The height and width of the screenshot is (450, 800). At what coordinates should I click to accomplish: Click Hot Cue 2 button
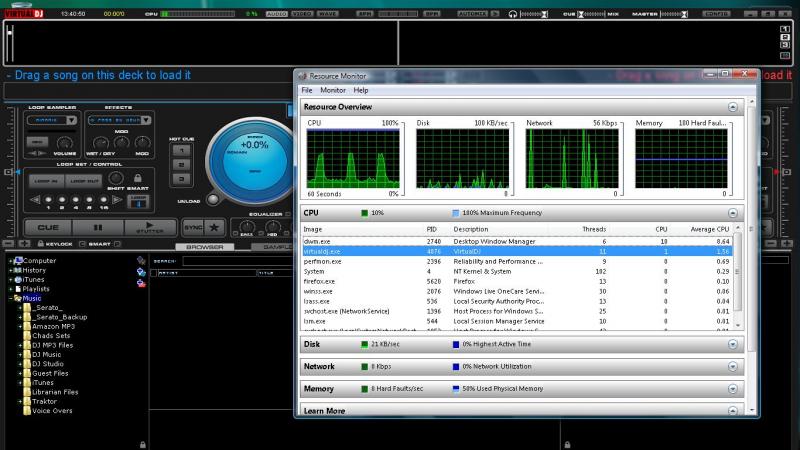181,165
